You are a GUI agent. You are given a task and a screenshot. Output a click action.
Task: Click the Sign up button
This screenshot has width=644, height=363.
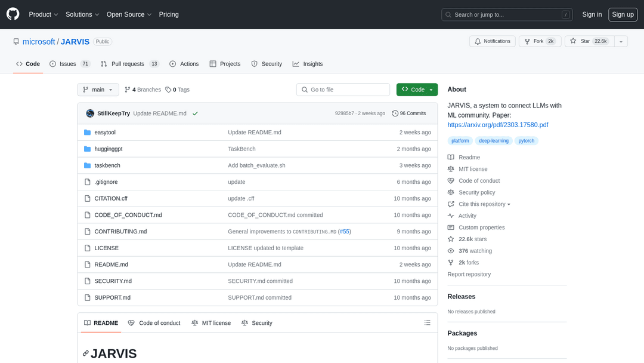coord(623,14)
